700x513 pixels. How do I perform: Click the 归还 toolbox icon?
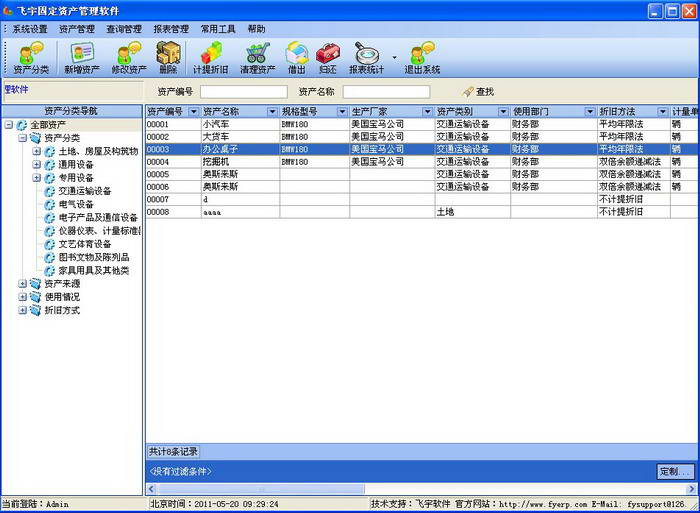click(x=328, y=58)
